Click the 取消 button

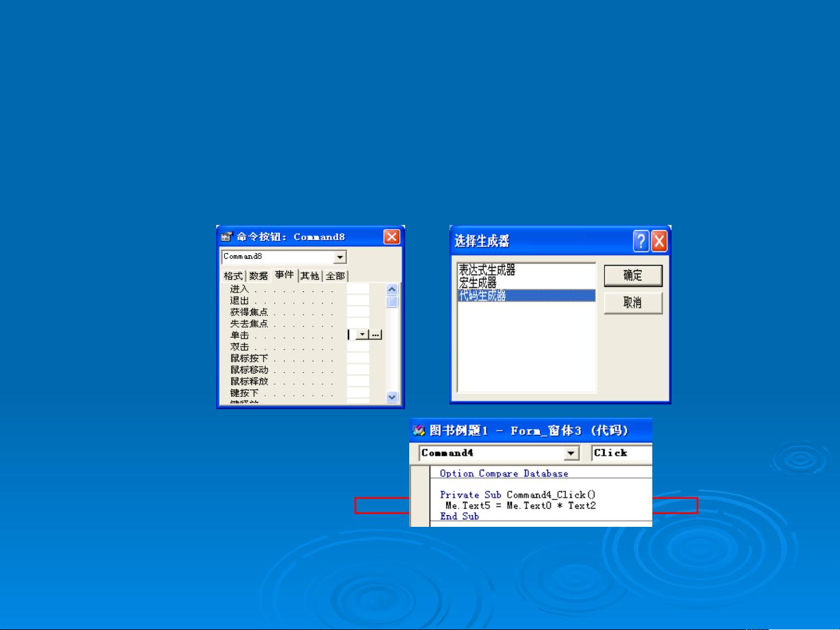coord(633,303)
